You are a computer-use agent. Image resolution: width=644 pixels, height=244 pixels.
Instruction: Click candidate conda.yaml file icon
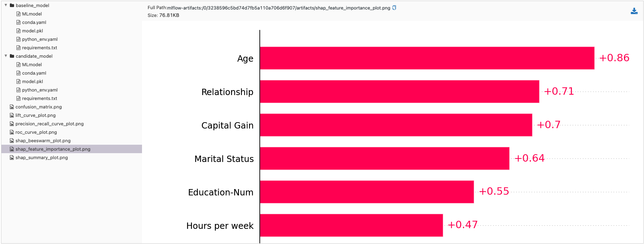19,73
